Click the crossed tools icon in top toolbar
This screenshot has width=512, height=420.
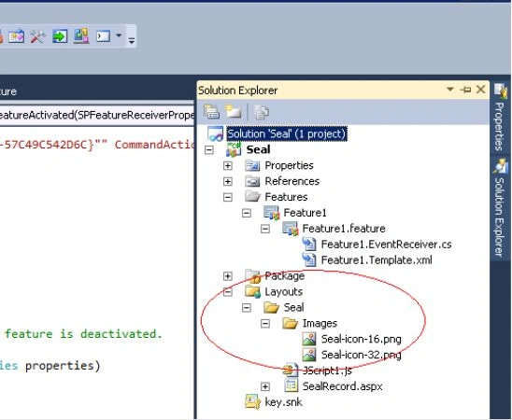click(37, 35)
